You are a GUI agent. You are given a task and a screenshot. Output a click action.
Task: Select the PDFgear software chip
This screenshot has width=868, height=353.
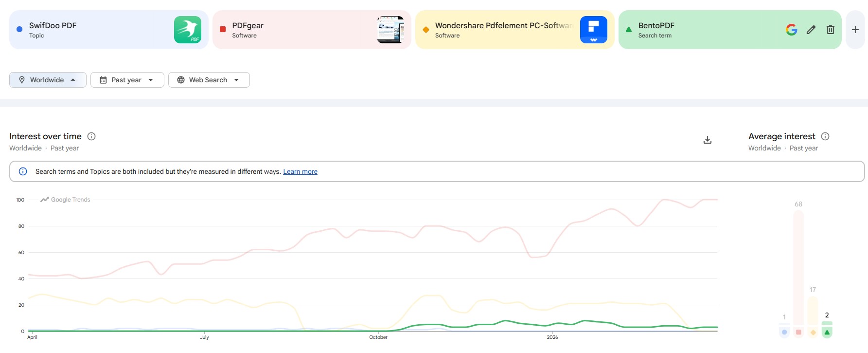point(312,30)
